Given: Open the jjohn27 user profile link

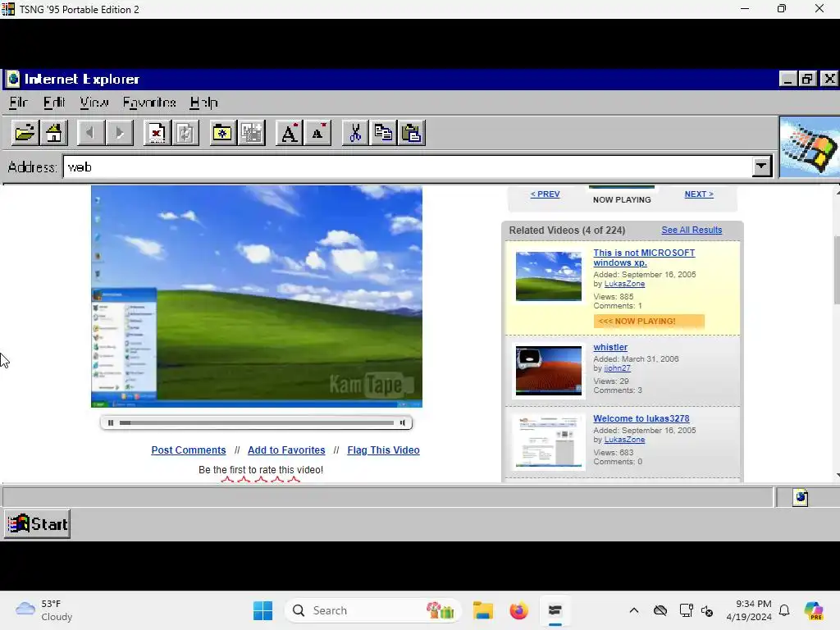Looking at the screenshot, I should pos(617,368).
